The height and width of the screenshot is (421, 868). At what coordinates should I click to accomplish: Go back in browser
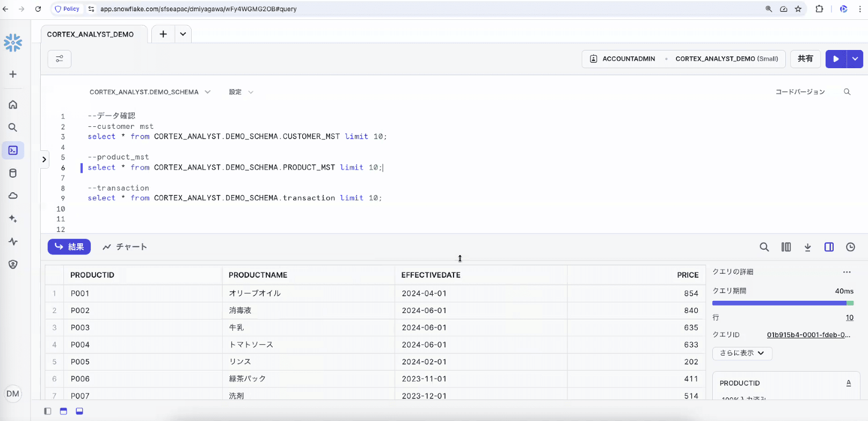(x=5, y=9)
